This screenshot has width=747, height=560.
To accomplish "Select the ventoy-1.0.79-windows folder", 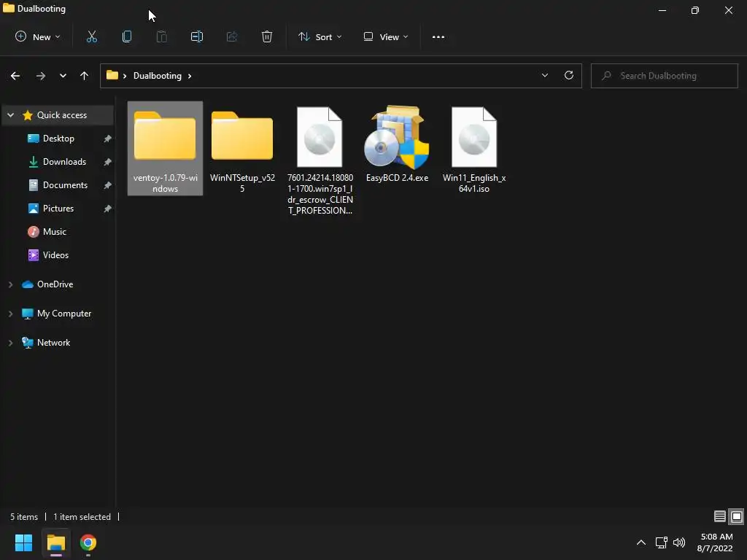I will [x=165, y=148].
